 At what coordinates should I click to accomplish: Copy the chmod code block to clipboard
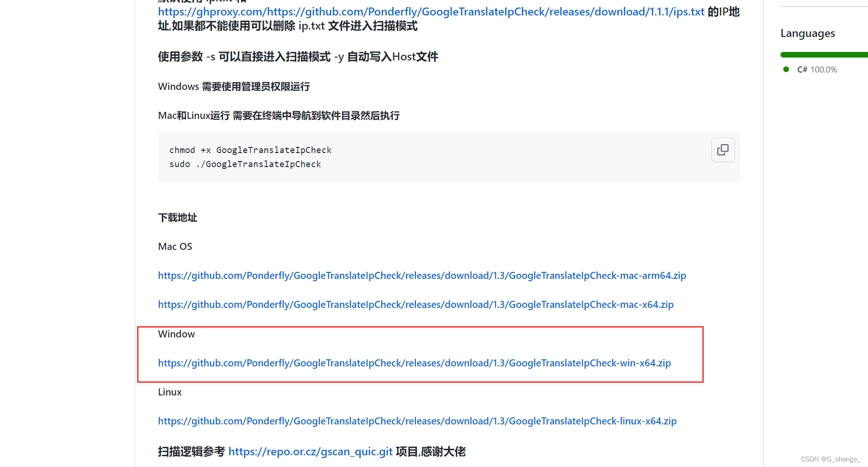(x=723, y=150)
